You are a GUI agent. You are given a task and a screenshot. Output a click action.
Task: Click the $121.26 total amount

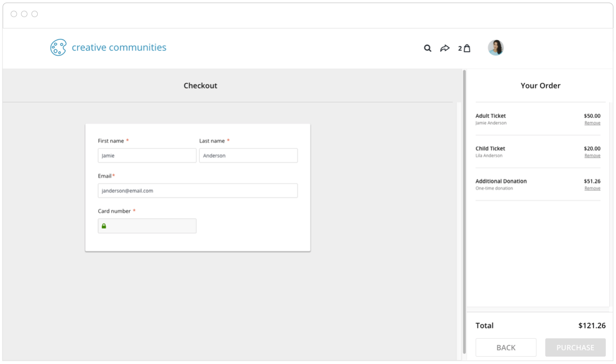click(x=592, y=326)
